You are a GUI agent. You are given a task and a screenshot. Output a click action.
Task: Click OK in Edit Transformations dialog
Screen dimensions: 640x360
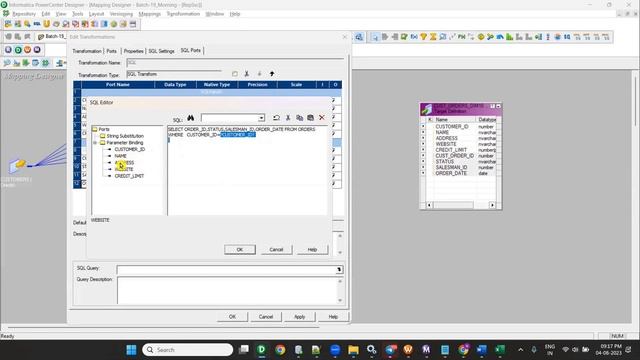(232, 317)
